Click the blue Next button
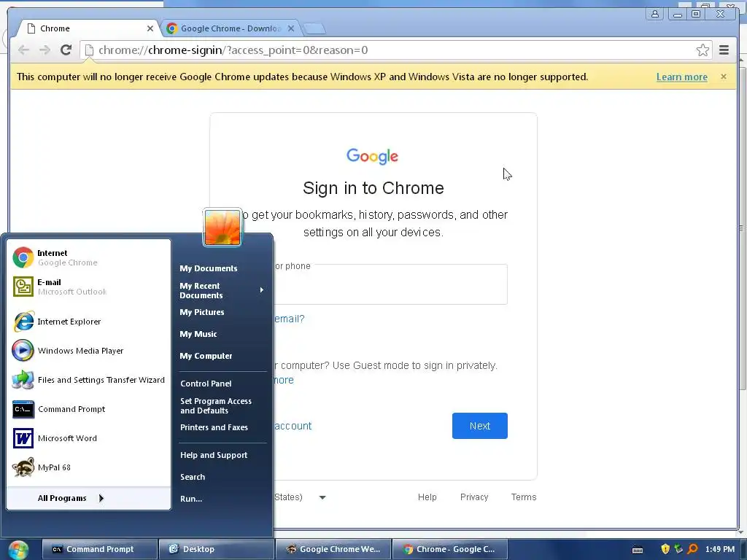 click(480, 426)
